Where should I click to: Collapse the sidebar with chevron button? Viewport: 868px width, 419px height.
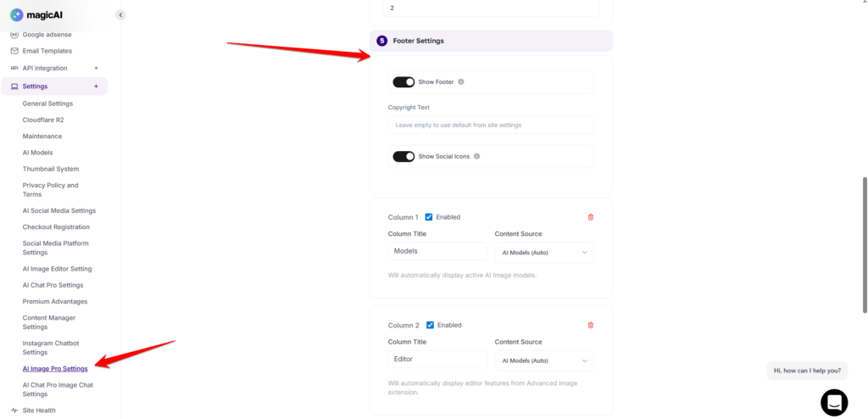pyautogui.click(x=120, y=14)
